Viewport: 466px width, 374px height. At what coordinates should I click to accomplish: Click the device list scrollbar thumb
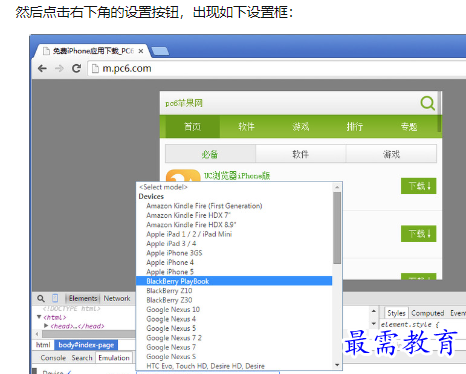pyautogui.click(x=337, y=228)
